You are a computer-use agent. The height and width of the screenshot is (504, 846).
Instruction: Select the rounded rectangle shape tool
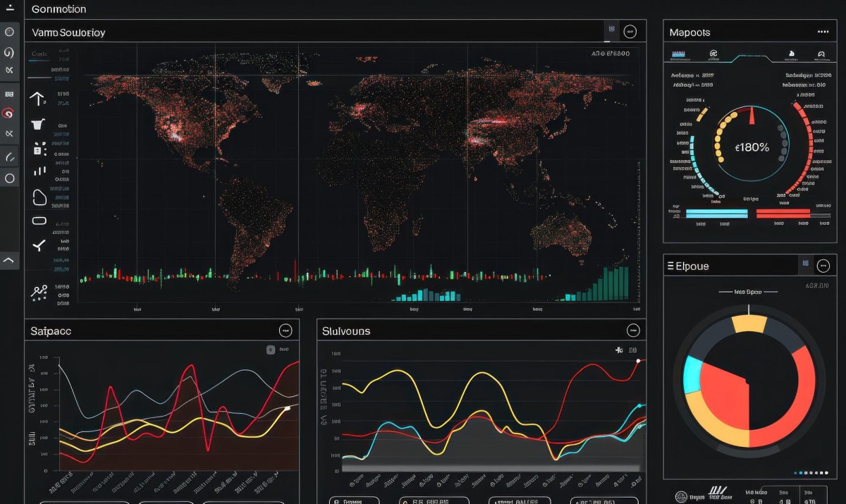(x=39, y=221)
